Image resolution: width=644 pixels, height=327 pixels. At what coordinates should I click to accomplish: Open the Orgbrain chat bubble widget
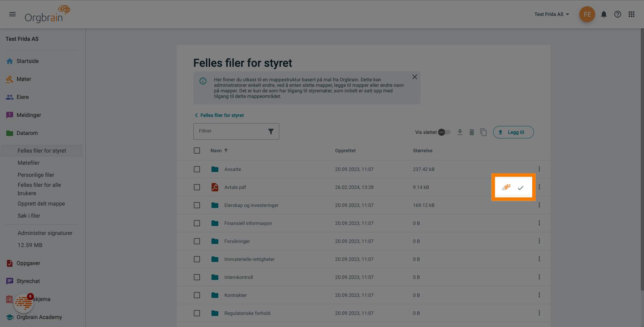pyautogui.click(x=24, y=303)
